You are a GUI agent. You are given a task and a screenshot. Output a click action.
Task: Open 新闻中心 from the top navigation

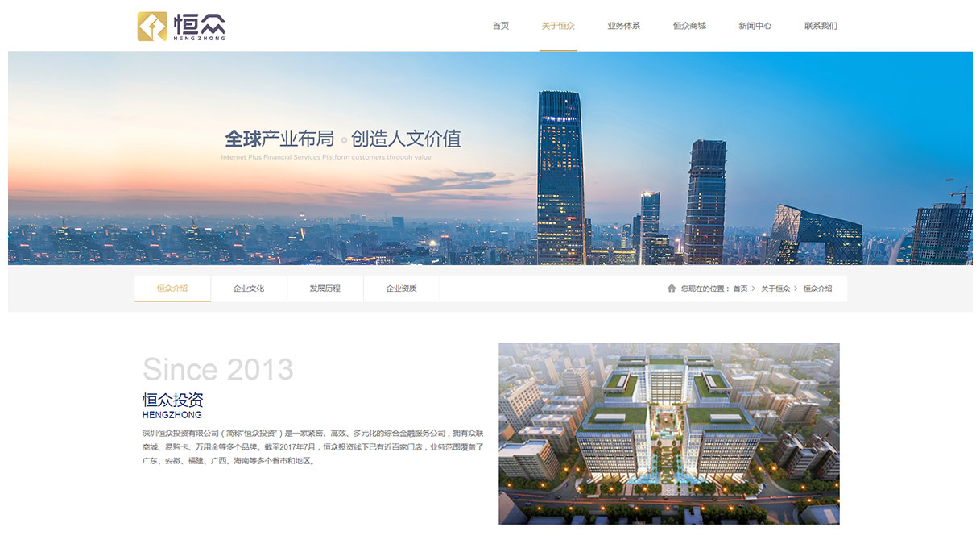tap(755, 26)
